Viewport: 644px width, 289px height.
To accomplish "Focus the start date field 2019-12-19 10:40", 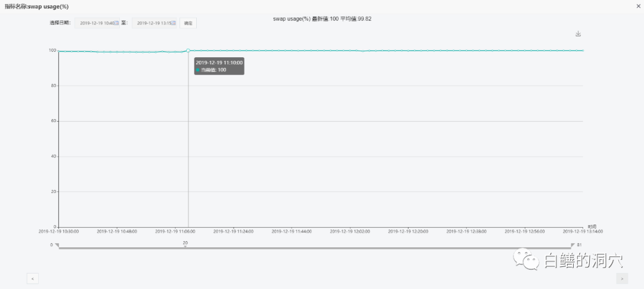I will (x=97, y=23).
